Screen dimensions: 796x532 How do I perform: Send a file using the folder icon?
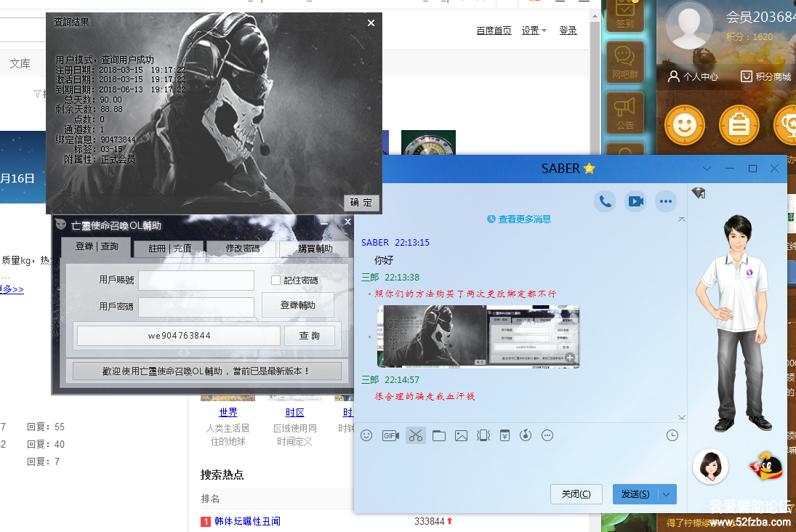(439, 435)
